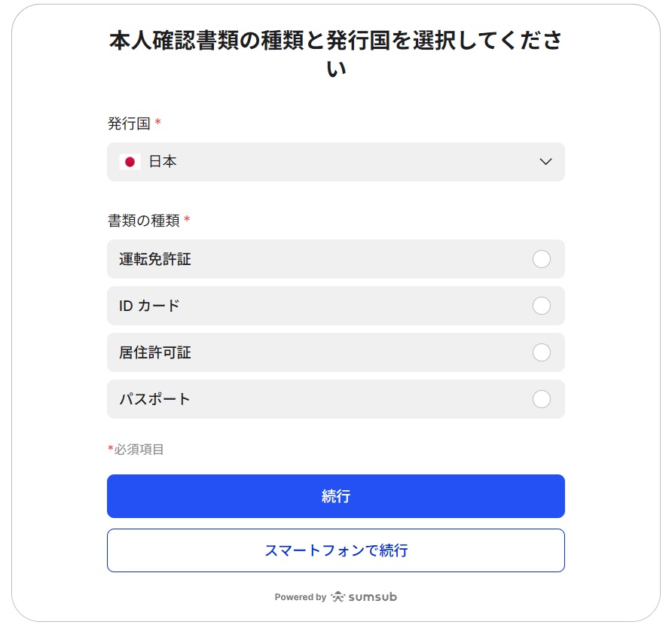Select the 運転免許証 radio button
This screenshot has height=631, width=672.
click(x=541, y=259)
